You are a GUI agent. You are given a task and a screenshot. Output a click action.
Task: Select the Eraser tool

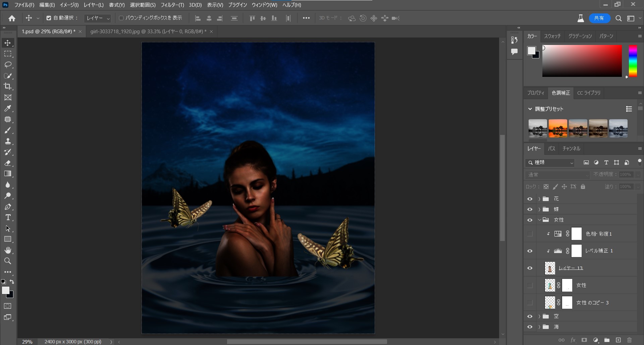(x=8, y=163)
